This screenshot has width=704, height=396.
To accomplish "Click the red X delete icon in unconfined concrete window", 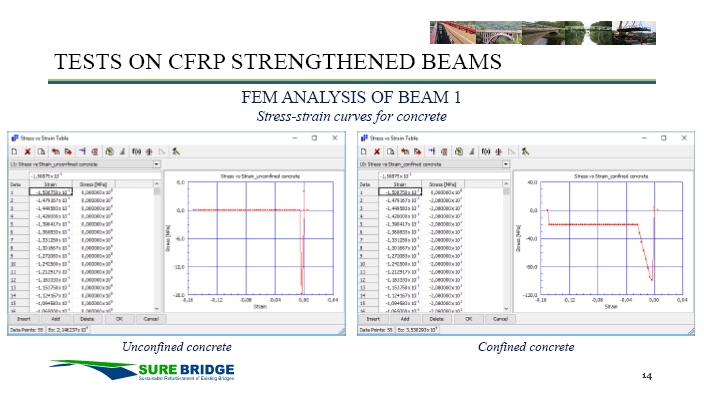I will pos(27,152).
